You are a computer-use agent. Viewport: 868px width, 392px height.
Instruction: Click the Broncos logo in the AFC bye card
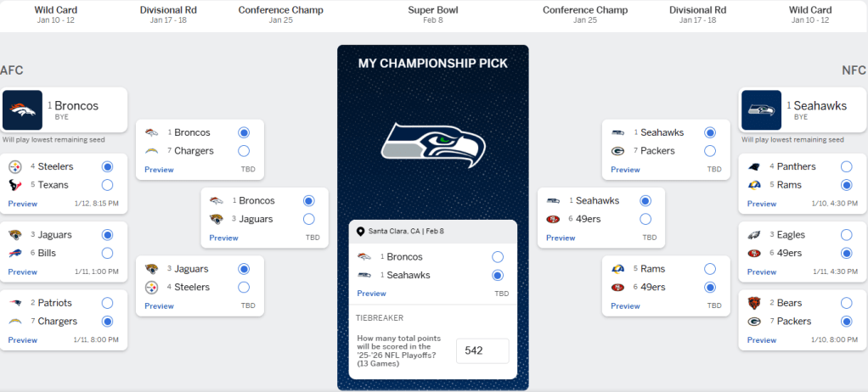coord(23,110)
